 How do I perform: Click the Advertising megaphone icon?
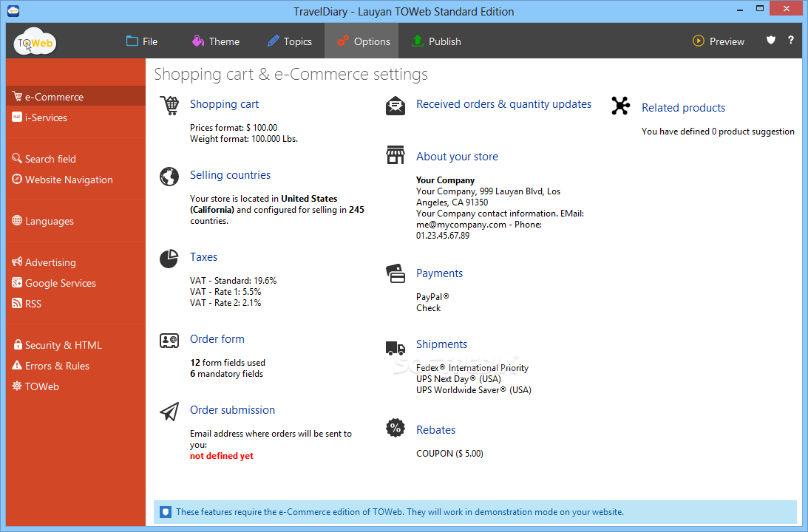click(17, 262)
